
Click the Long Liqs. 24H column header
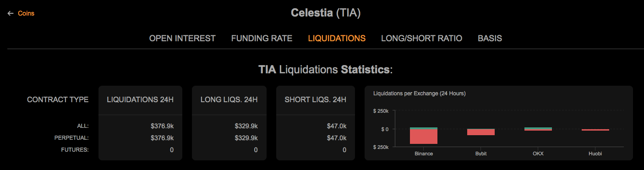coord(229,100)
